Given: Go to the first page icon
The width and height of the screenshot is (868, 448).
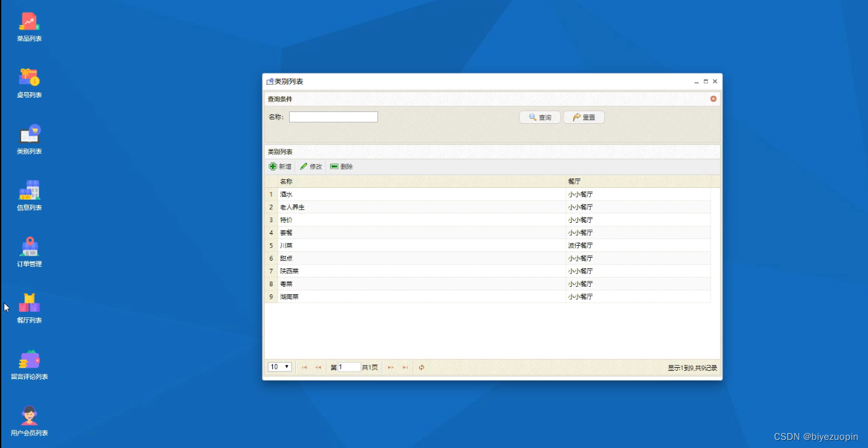Looking at the screenshot, I should [305, 367].
